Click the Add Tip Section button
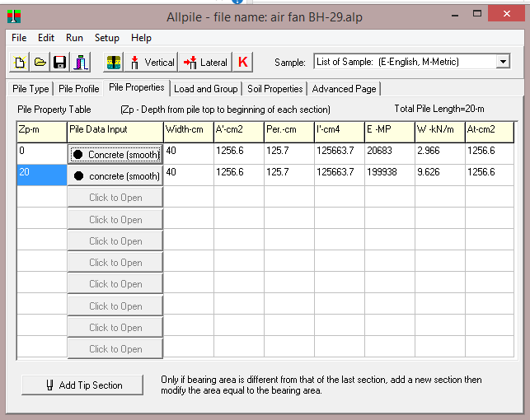530x420 pixels. point(82,385)
